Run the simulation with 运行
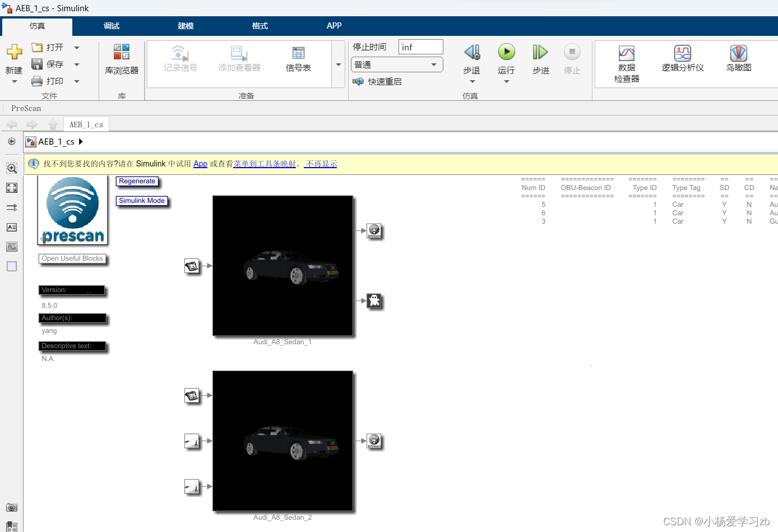Image resolution: width=778 pixels, height=532 pixels. [x=506, y=59]
